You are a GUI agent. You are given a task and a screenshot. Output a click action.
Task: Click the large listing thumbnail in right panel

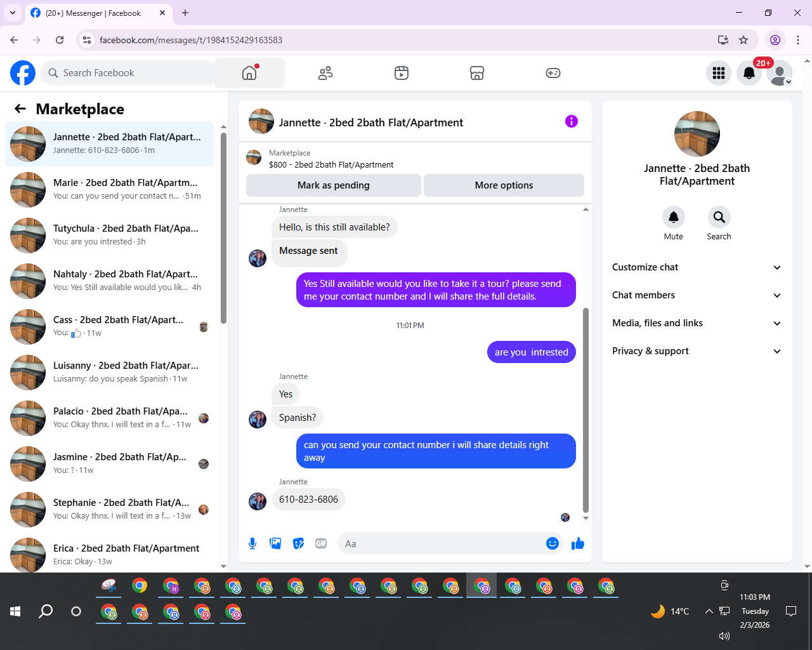697,134
